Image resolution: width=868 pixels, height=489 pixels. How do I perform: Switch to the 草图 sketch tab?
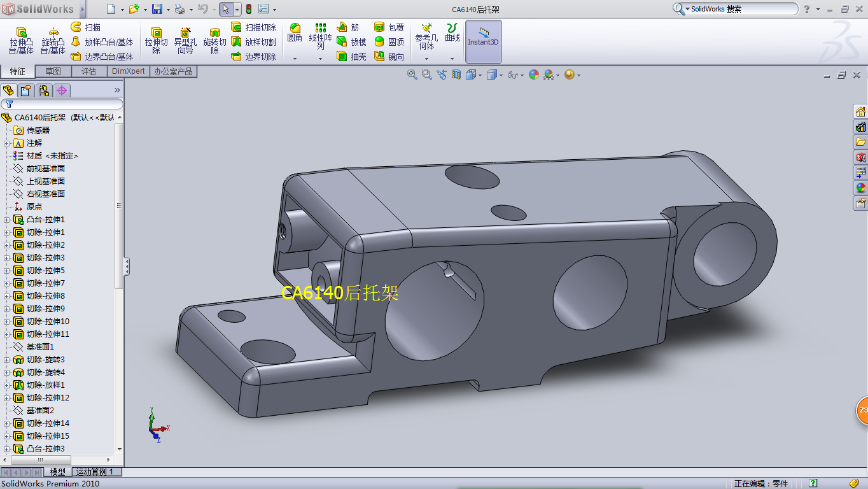click(x=53, y=71)
